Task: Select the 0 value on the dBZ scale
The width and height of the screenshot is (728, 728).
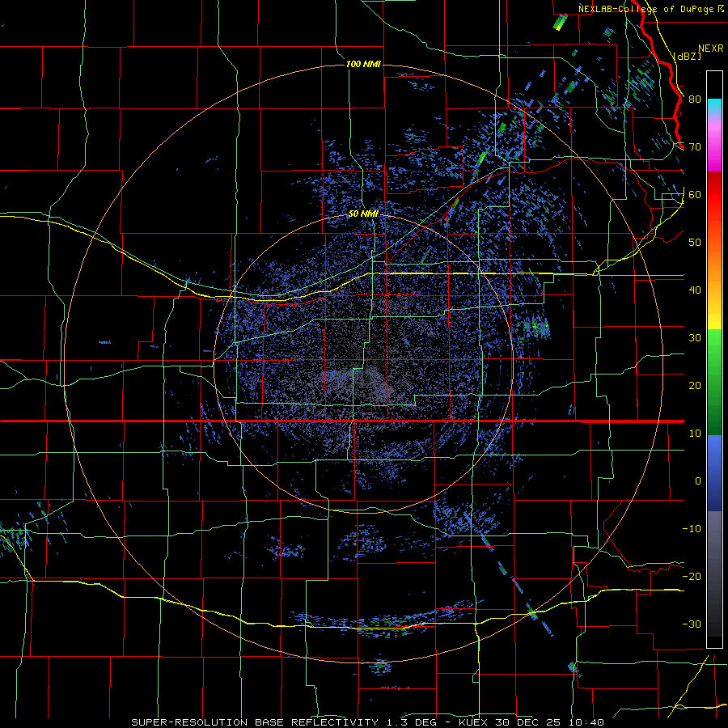Action: pos(698,481)
